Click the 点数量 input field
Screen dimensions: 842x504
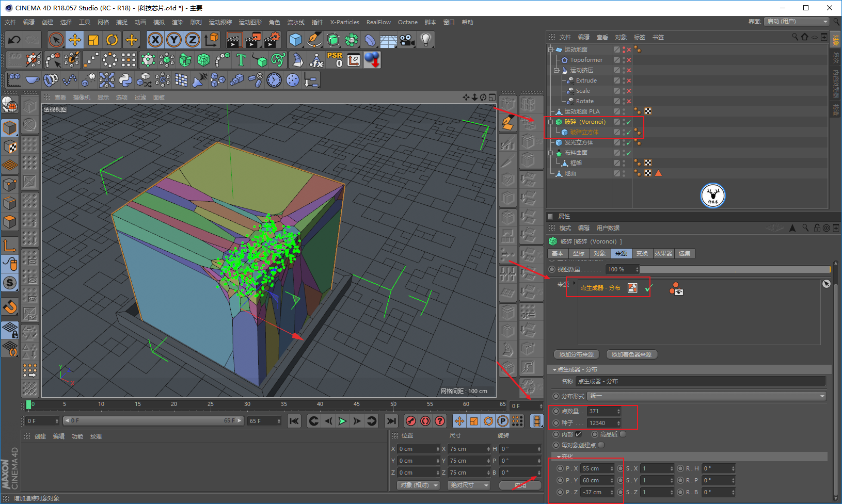point(604,411)
